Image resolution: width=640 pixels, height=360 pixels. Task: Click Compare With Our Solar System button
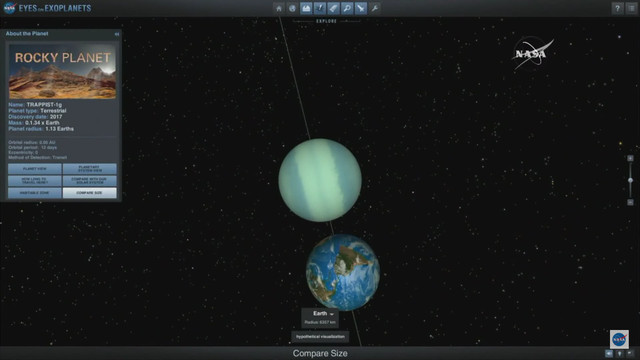[x=89, y=180]
